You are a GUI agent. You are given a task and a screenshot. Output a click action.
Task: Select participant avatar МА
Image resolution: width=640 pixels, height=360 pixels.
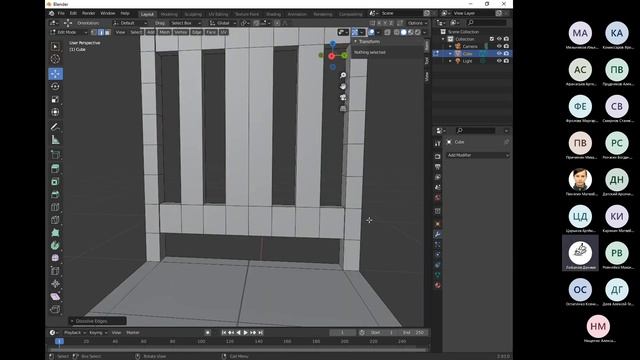point(580,33)
